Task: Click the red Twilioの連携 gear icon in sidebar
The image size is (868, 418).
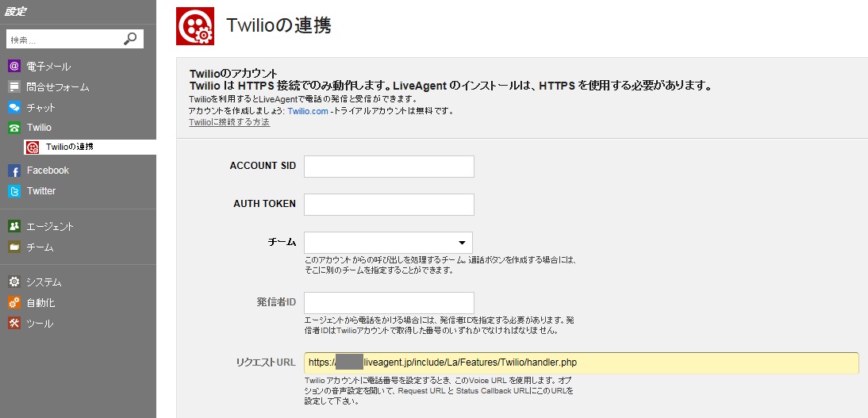Action: 33,148
